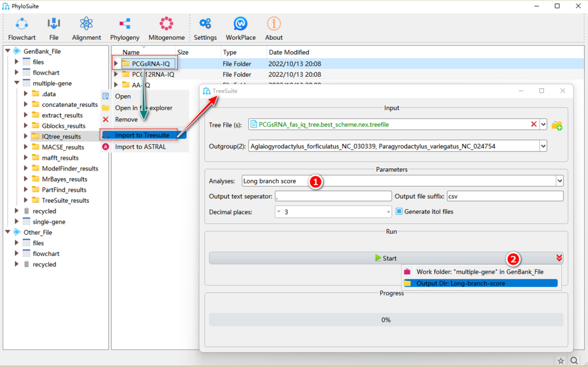Select files under Other_File
The width and height of the screenshot is (588, 367).
pyautogui.click(x=38, y=243)
